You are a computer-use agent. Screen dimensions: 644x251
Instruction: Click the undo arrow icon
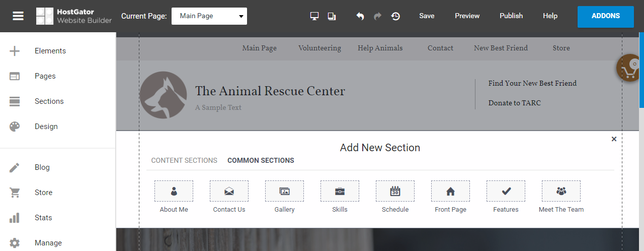[360, 16]
